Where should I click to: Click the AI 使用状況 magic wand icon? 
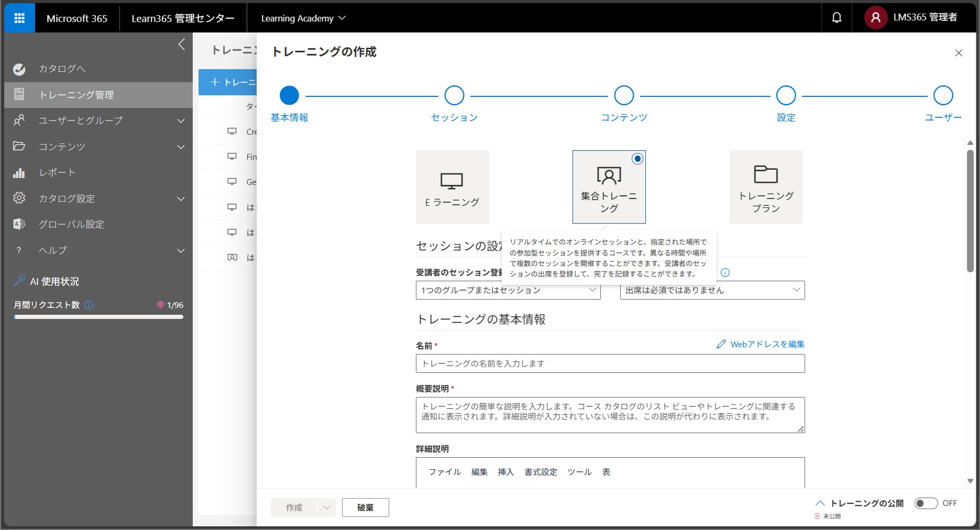pyautogui.click(x=19, y=281)
